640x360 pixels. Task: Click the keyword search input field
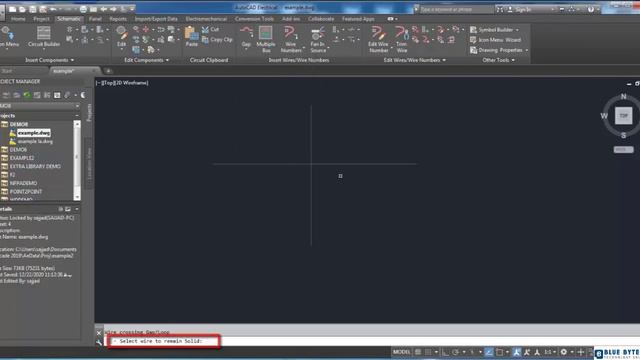click(x=456, y=9)
